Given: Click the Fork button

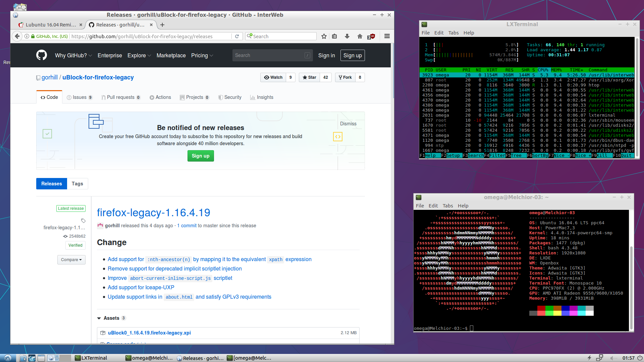Looking at the screenshot, I should [x=345, y=77].
